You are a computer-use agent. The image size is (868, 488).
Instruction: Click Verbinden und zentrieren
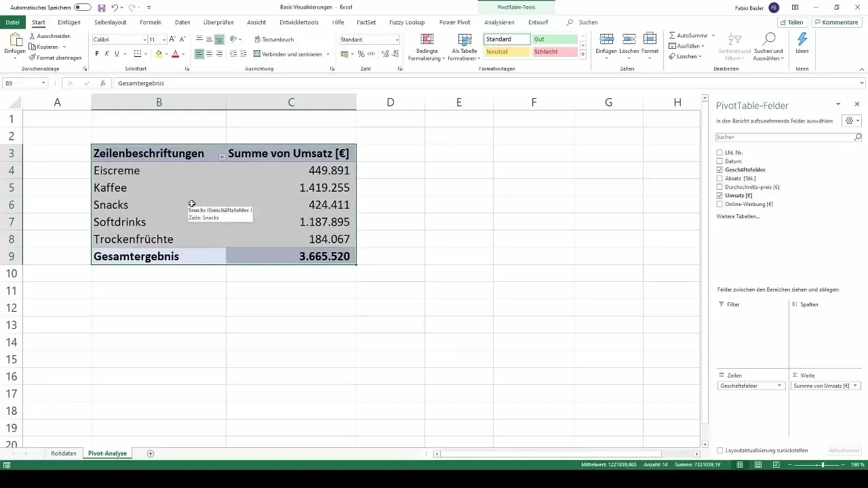point(288,54)
